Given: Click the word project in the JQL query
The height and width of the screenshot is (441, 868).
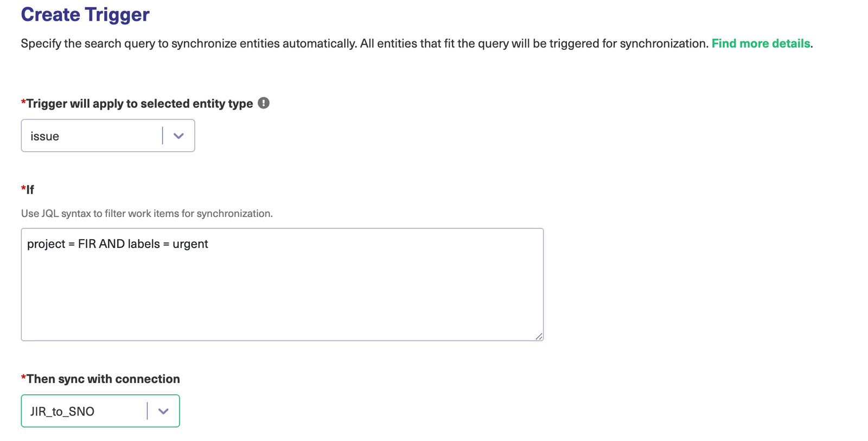Looking at the screenshot, I should [x=46, y=244].
